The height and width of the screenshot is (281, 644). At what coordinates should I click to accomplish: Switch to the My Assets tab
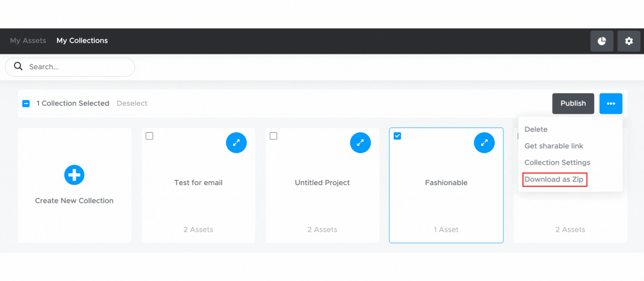click(28, 41)
